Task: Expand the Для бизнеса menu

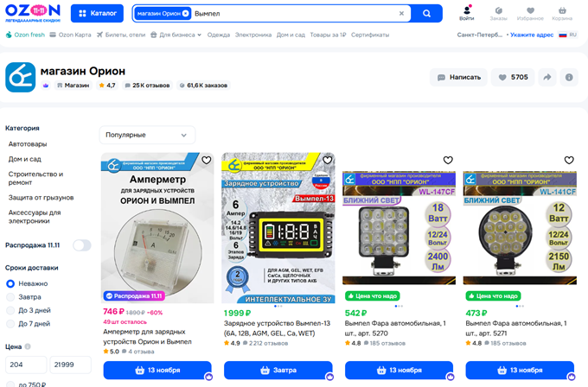Action: click(x=176, y=35)
